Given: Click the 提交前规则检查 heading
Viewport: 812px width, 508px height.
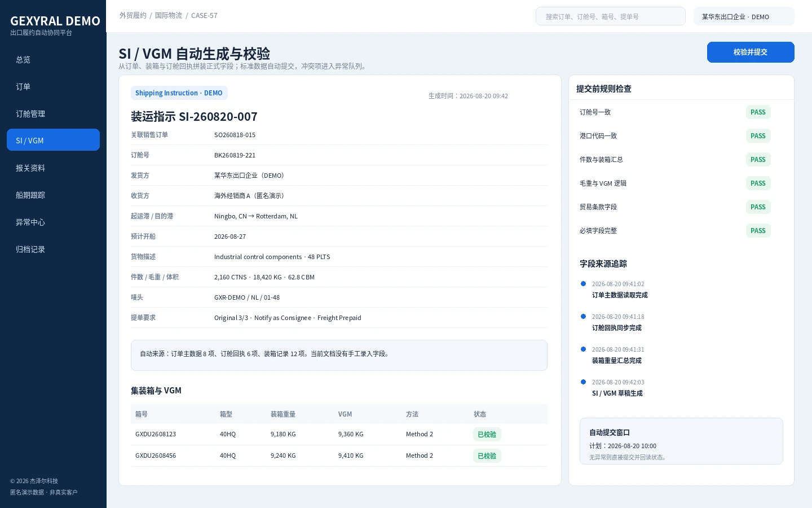Looking at the screenshot, I should tap(604, 89).
